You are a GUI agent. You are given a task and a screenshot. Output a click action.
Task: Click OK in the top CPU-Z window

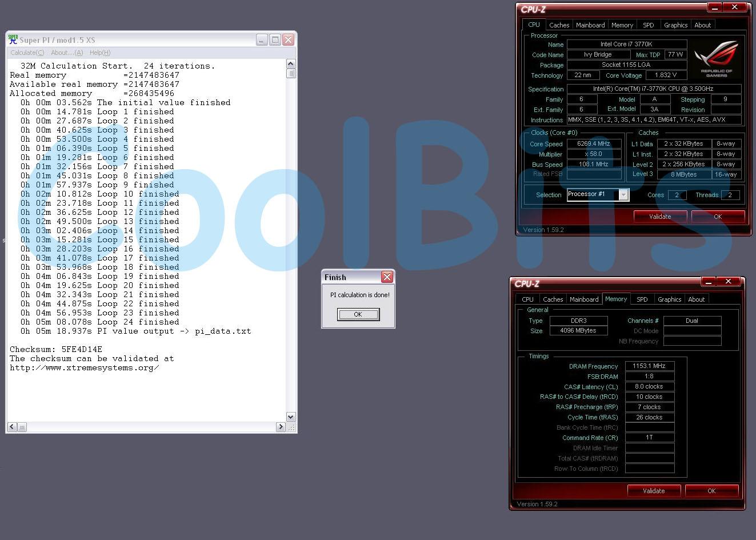(718, 217)
